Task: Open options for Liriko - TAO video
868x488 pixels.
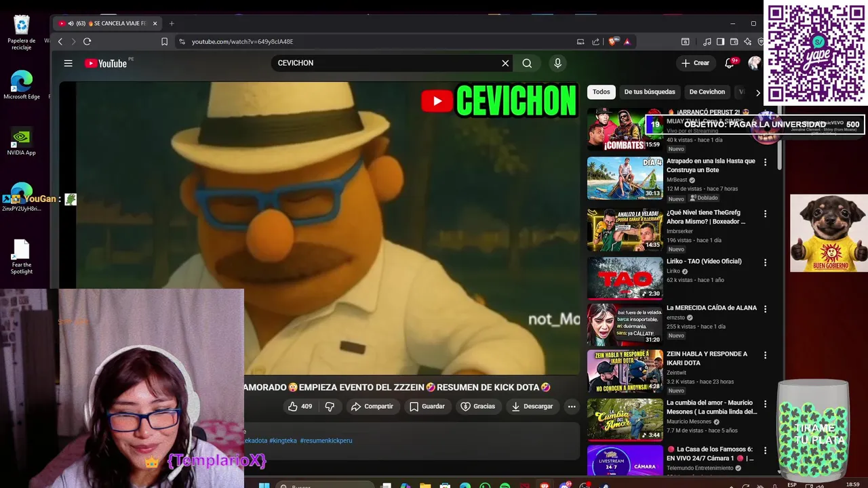Action: tap(765, 262)
